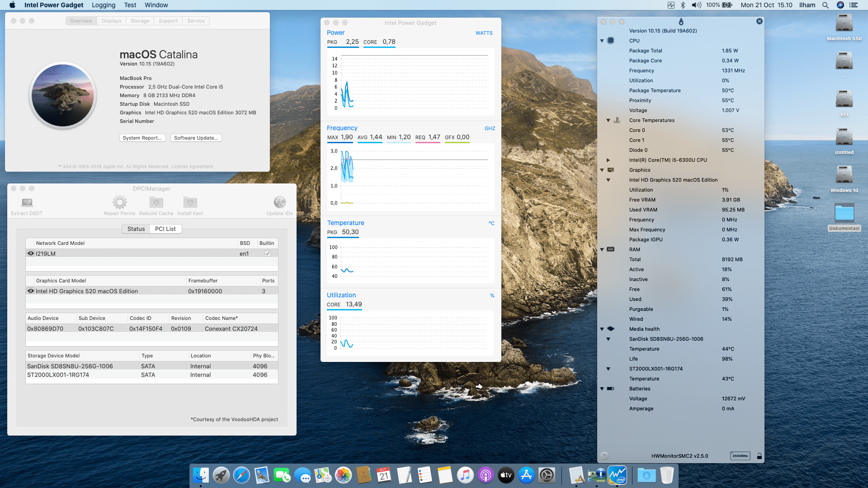Click the Rebuild Cache folder icon

coord(156,202)
